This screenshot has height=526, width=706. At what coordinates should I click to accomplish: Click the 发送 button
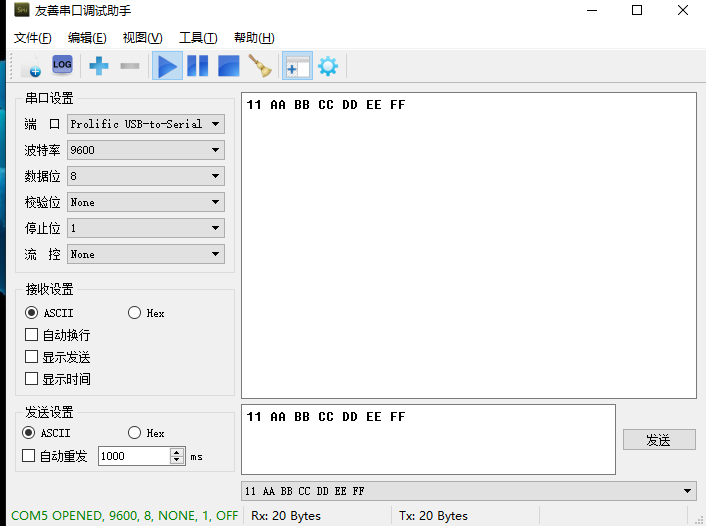click(659, 440)
